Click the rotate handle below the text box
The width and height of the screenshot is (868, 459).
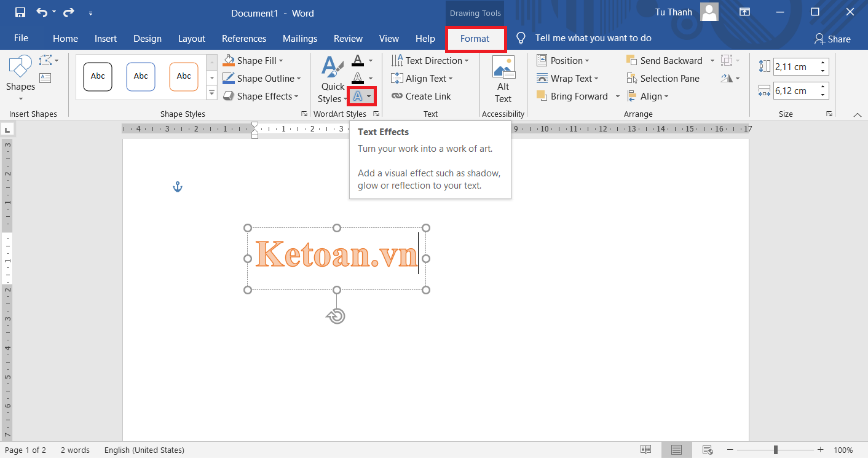pyautogui.click(x=336, y=316)
